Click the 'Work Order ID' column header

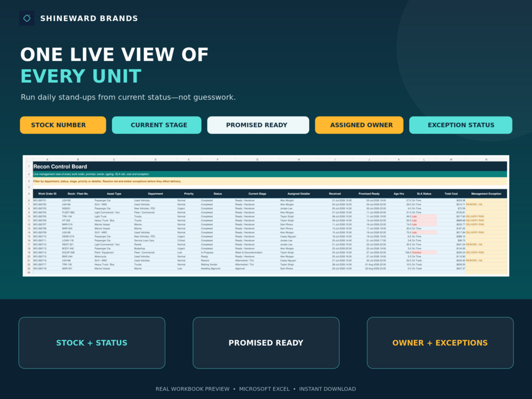(47, 194)
